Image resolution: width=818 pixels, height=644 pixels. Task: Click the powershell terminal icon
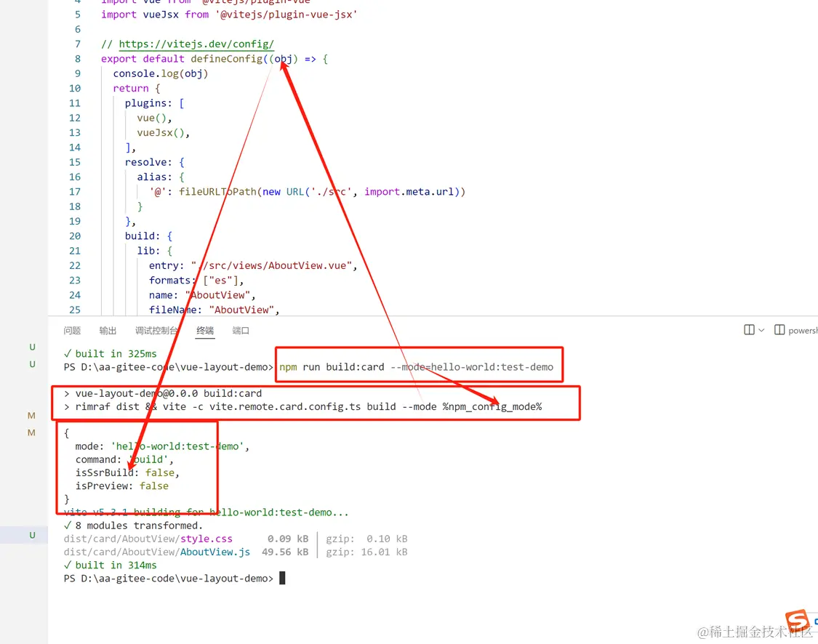point(779,329)
